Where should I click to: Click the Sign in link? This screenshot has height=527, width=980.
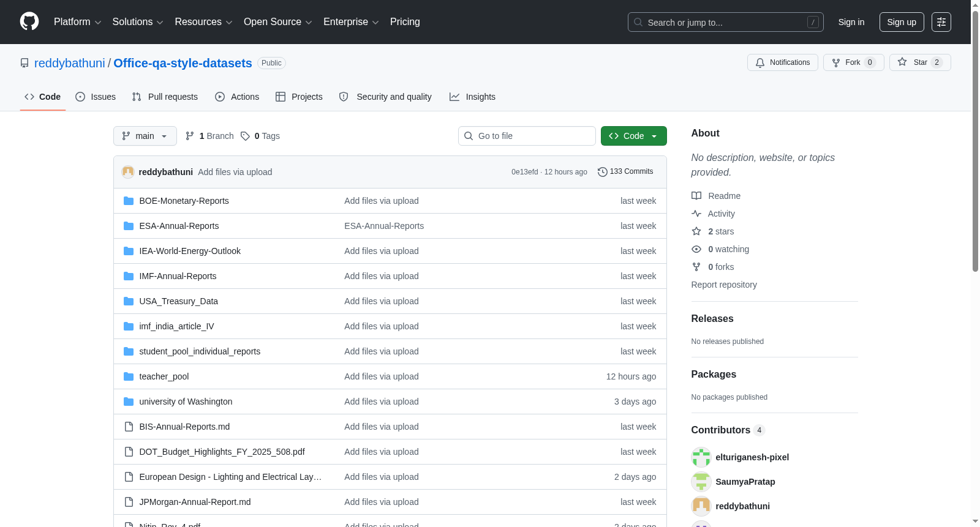(x=851, y=22)
